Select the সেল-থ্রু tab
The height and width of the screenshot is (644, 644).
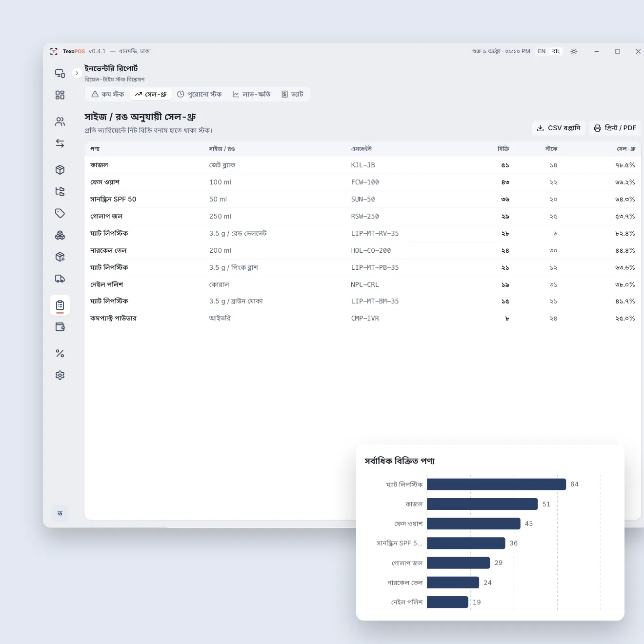(151, 94)
